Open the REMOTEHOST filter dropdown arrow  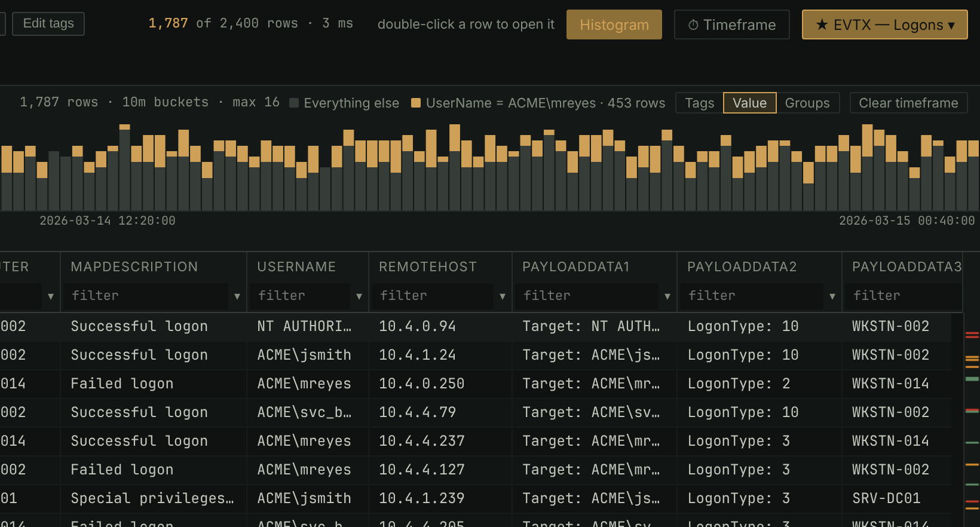pos(503,296)
